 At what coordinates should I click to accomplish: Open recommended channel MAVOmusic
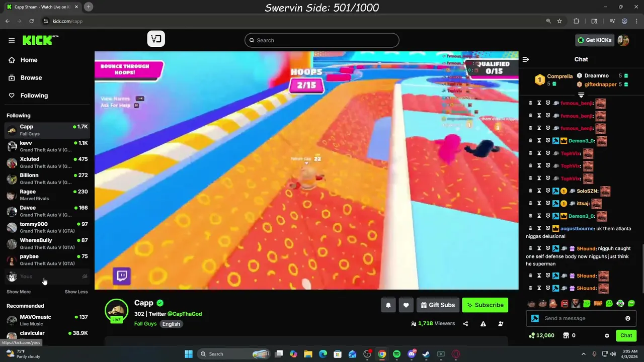tap(47, 320)
